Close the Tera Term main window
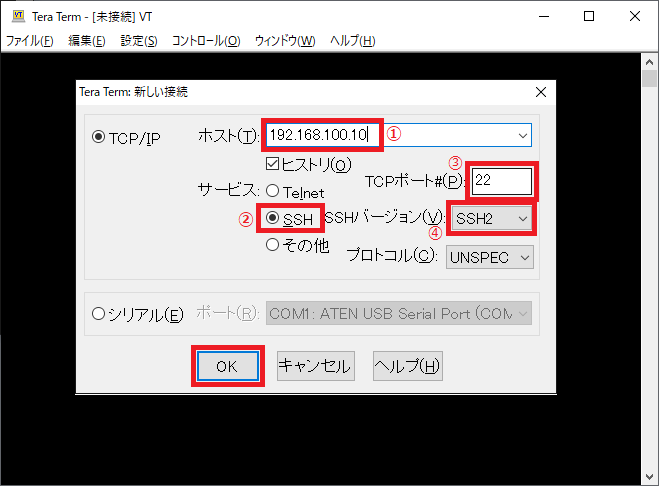 pyautogui.click(x=635, y=16)
